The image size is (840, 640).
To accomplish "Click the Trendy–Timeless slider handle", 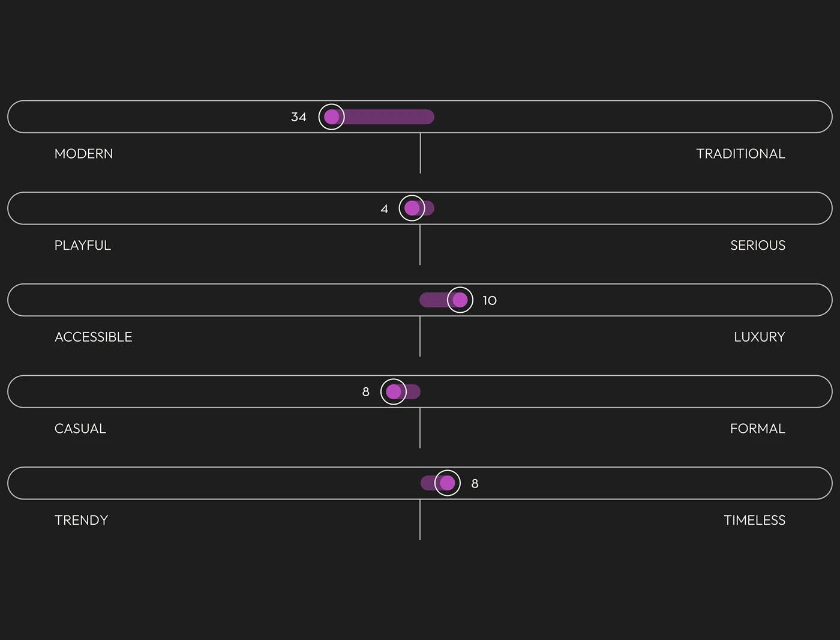I will point(448,483).
